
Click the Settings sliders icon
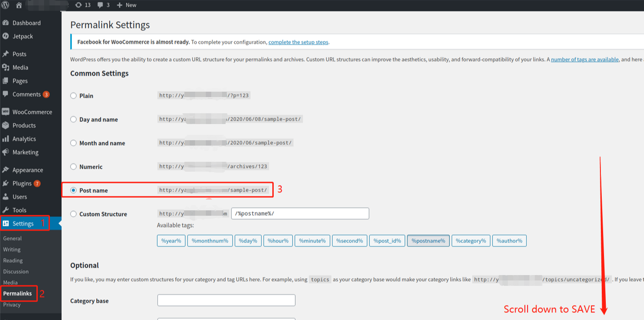pos(6,223)
